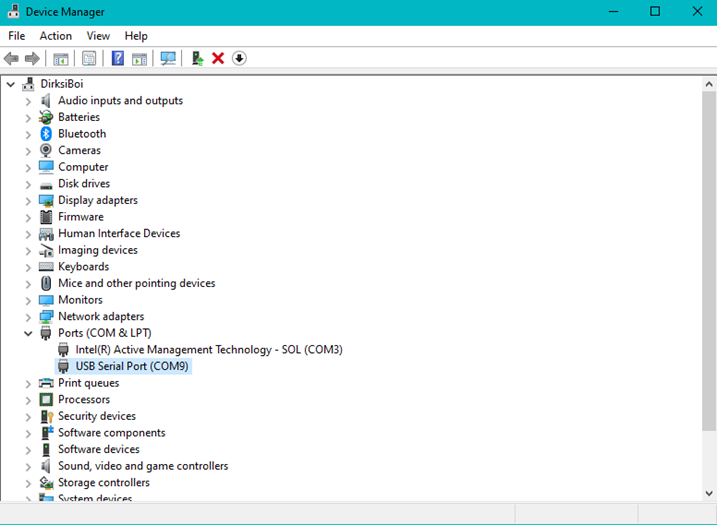Click the blue Help question-mark icon
This screenshot has width=717, height=525.
click(x=118, y=59)
